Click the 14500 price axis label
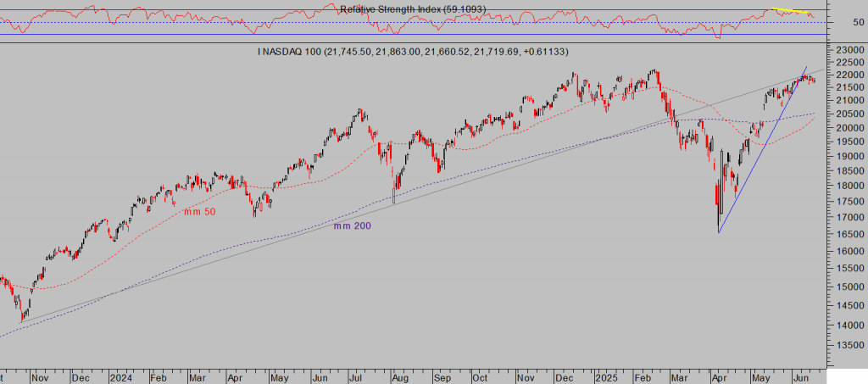This screenshot has width=868, height=384. (849, 305)
